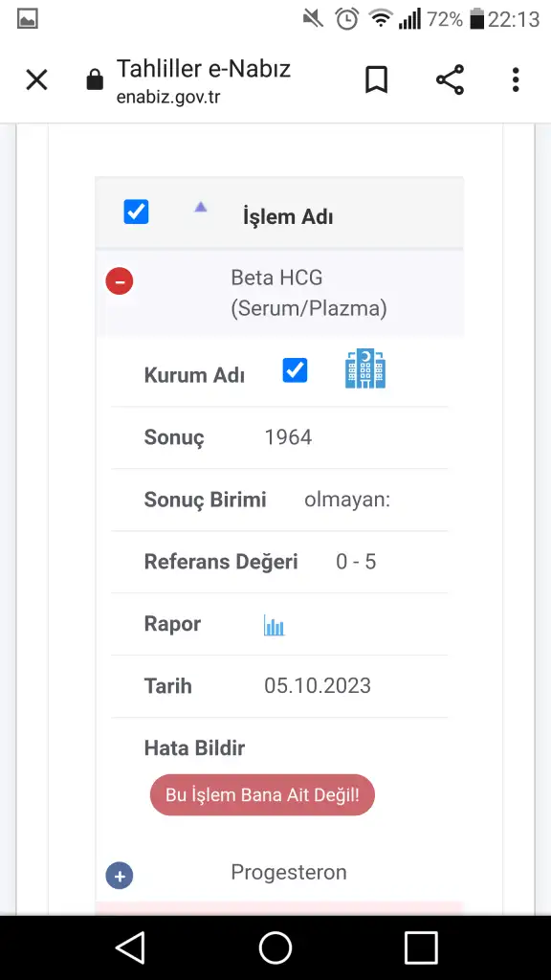Tap the image notification icon in status bar
This screenshot has width=551, height=980.
pos(28,19)
